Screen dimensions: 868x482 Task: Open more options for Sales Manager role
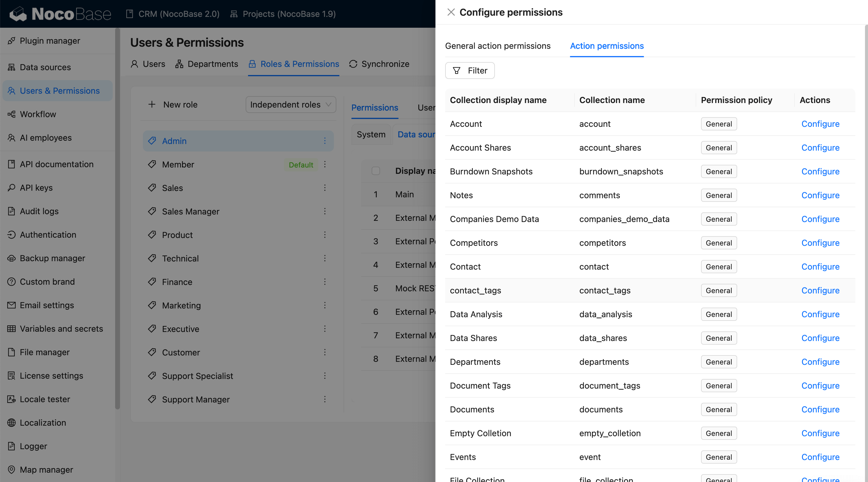[x=325, y=211]
